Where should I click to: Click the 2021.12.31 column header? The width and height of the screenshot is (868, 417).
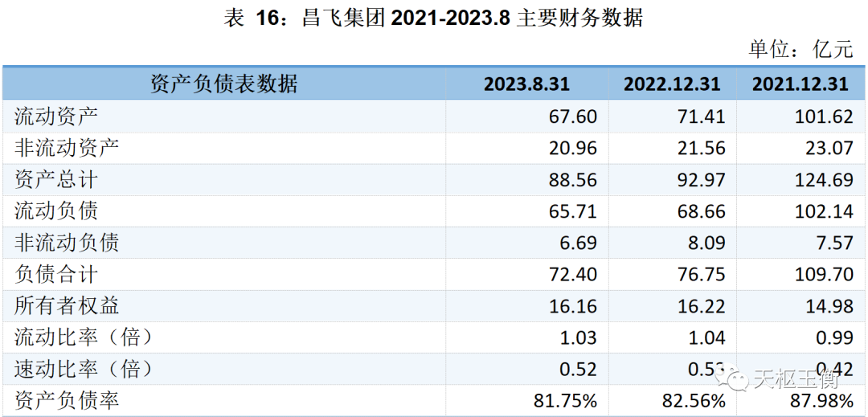[x=800, y=84]
